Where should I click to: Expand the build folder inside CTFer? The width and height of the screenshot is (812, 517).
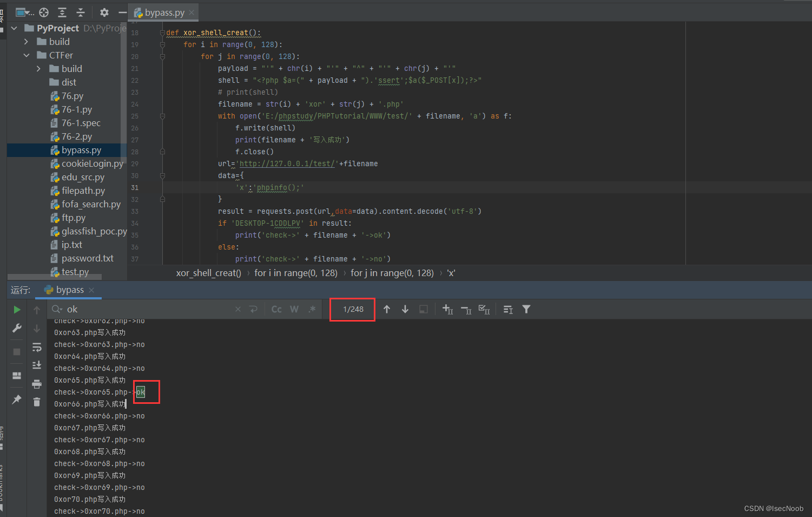pos(38,69)
